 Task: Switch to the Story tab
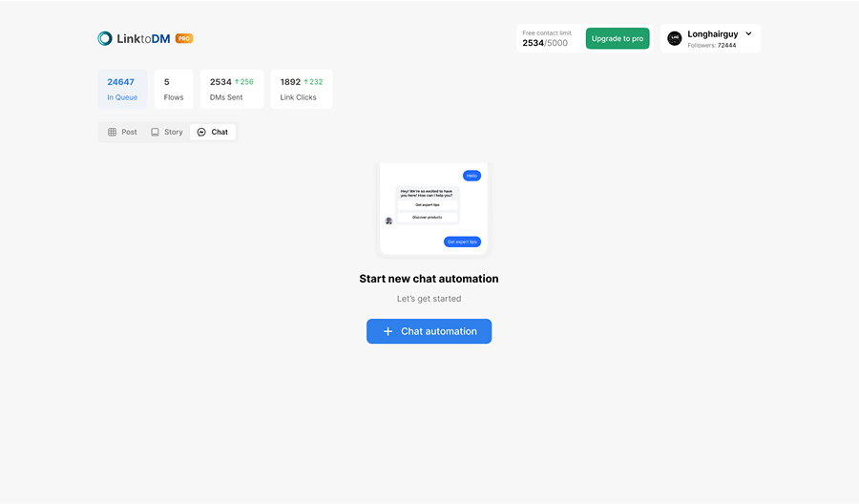tap(166, 132)
